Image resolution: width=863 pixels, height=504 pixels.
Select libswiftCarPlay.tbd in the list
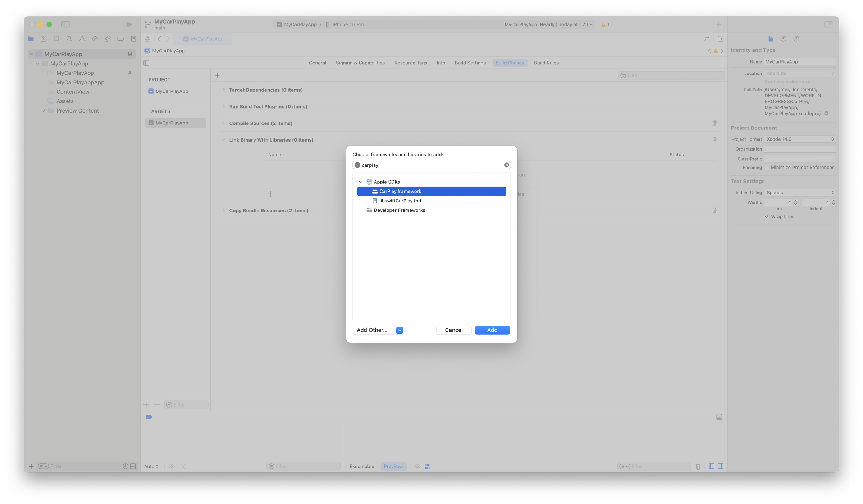pos(400,201)
